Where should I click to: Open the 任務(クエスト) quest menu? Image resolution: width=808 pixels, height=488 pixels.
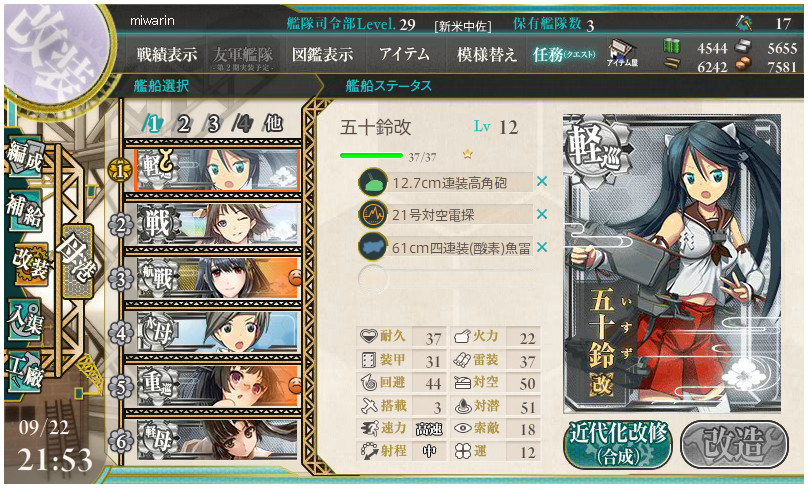564,55
